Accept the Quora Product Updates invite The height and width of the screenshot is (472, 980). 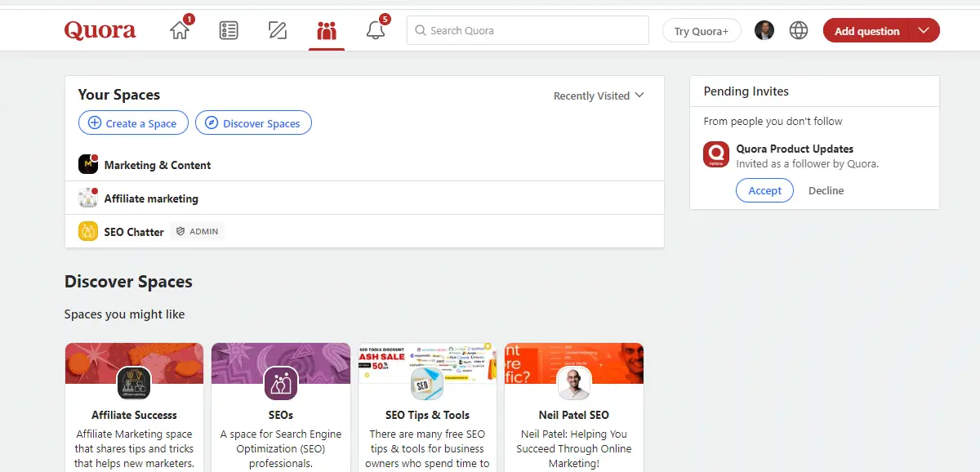[765, 190]
